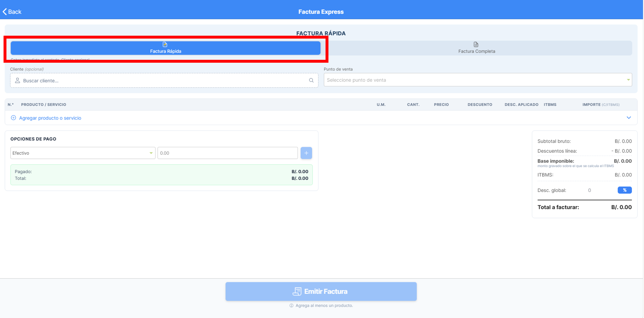
Task: Click Agregar producto o servicio link
Action: click(x=50, y=118)
